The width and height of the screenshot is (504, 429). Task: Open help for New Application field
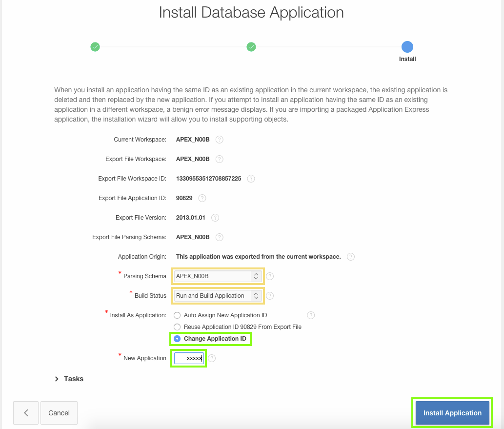pyautogui.click(x=212, y=358)
